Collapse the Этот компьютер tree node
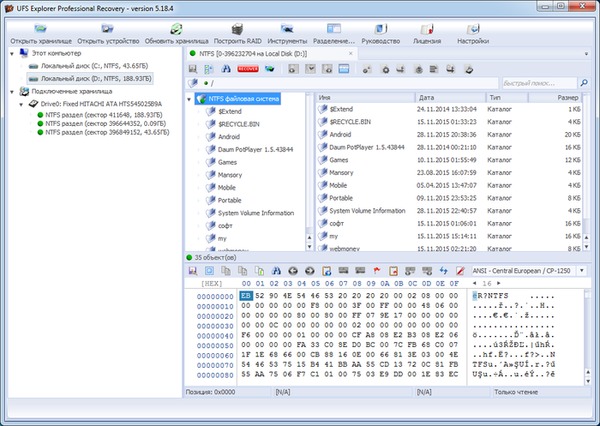The image size is (600, 426). click(x=11, y=53)
